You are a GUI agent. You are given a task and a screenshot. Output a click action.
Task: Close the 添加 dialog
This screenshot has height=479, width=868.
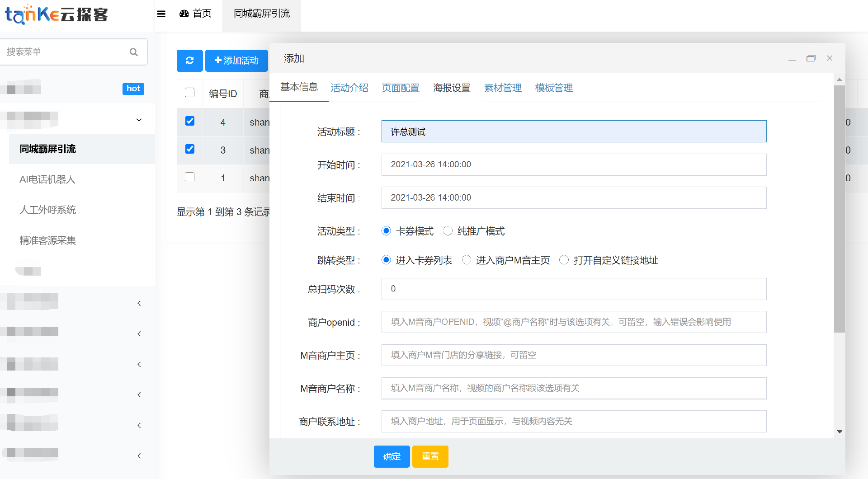(x=830, y=58)
